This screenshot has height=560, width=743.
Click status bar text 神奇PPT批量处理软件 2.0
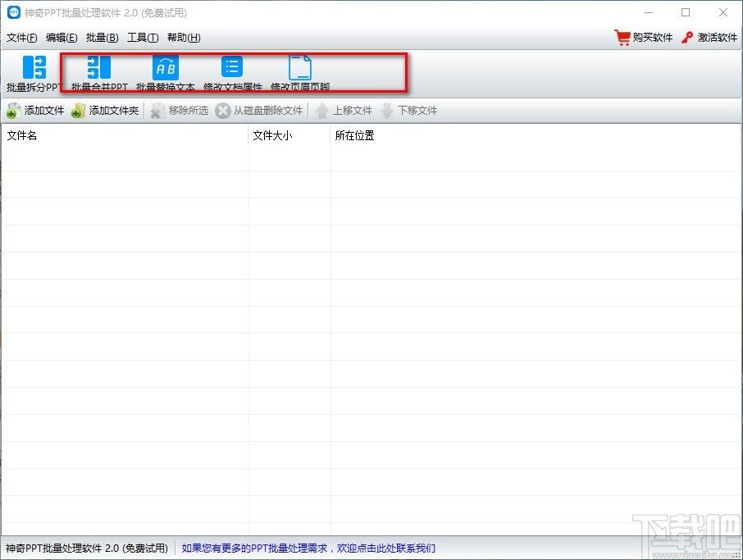(87, 549)
